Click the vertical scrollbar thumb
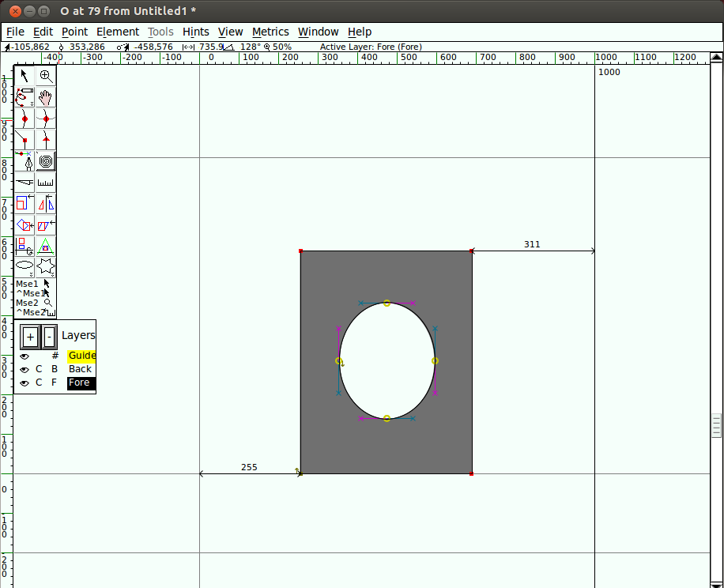 click(716, 425)
